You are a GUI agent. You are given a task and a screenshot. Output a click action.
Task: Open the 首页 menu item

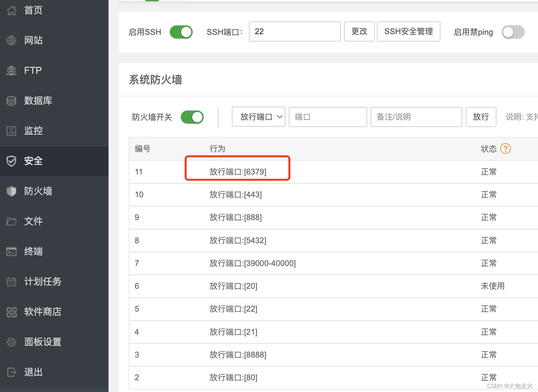pyautogui.click(x=33, y=10)
